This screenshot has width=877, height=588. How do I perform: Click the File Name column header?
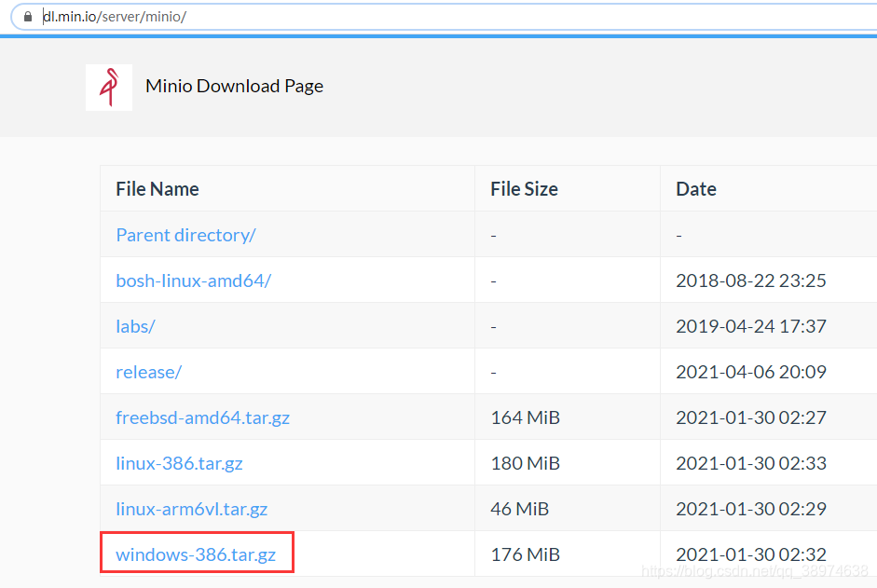click(157, 188)
